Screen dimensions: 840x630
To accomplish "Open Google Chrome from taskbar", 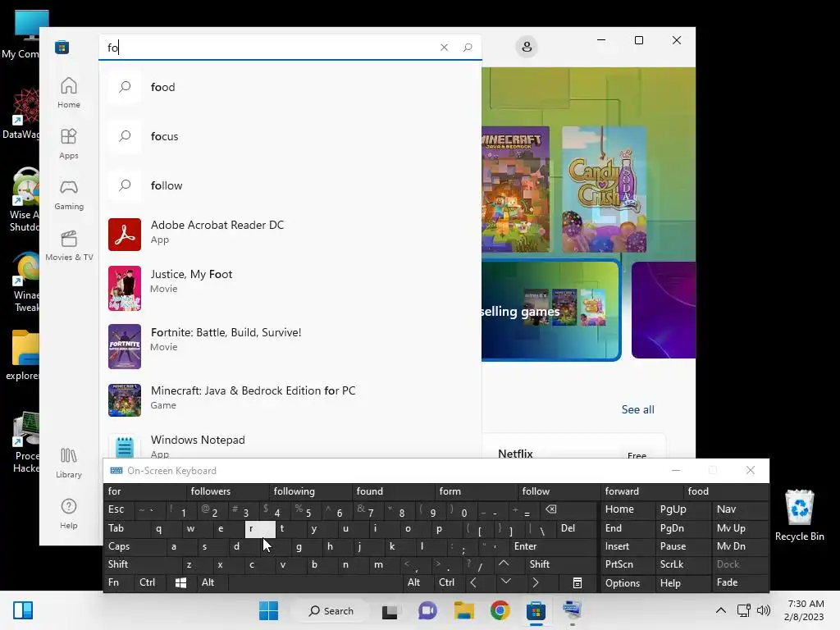I will [x=500, y=610].
